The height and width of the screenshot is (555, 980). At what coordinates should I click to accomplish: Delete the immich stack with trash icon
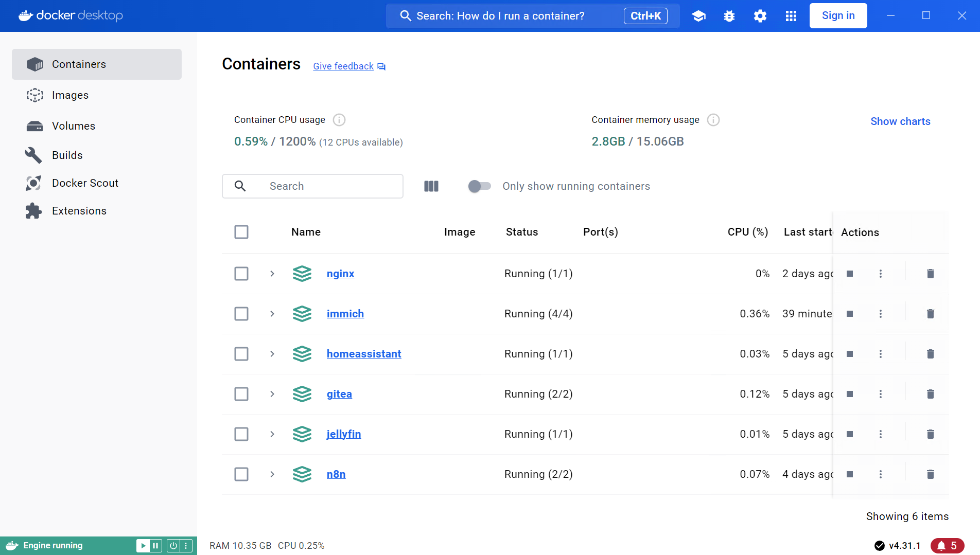tap(931, 314)
